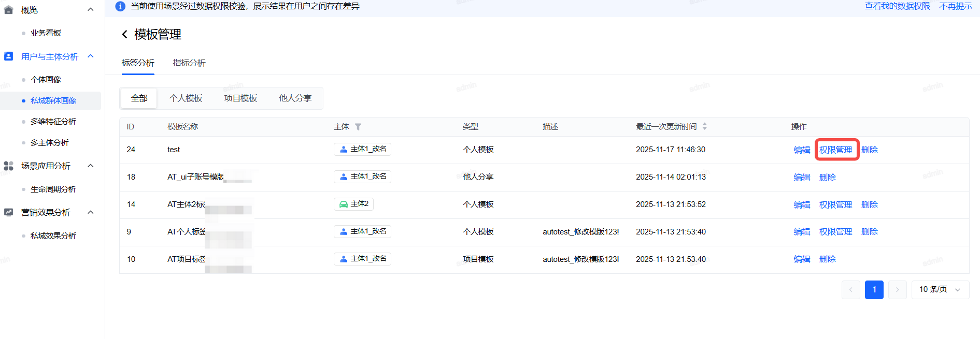Screen dimensions: 980x339
Task: Select the 项目模板 filter tab
Action: pyautogui.click(x=240, y=98)
